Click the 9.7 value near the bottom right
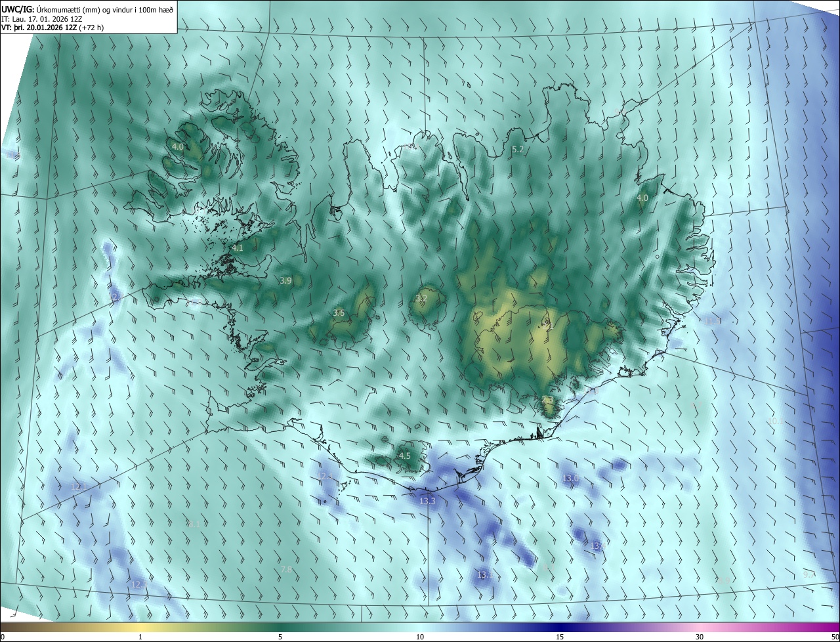The image size is (840, 642). pos(809,574)
